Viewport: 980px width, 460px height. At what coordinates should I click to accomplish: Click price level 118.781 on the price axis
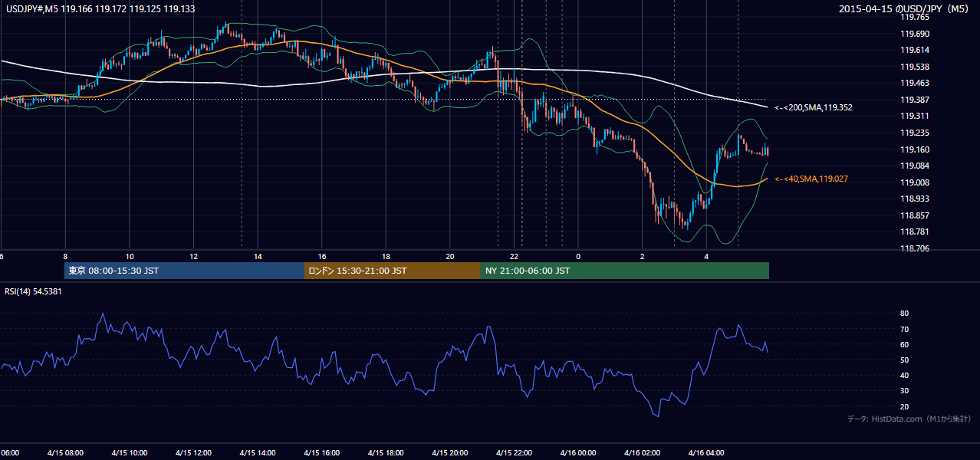pyautogui.click(x=915, y=232)
